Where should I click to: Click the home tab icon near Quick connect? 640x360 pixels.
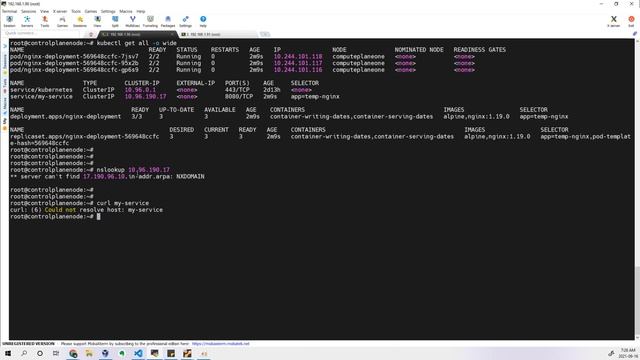pyautogui.click(x=91, y=35)
